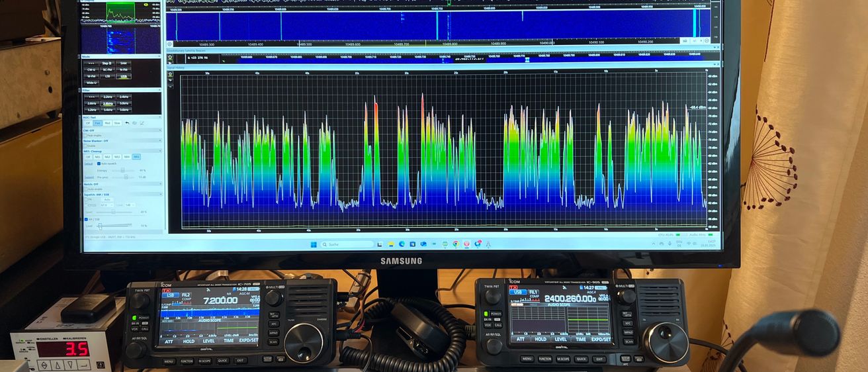Toggle the Notch Auto enable checkbox
This screenshot has width=868, height=372.
coord(86,189)
